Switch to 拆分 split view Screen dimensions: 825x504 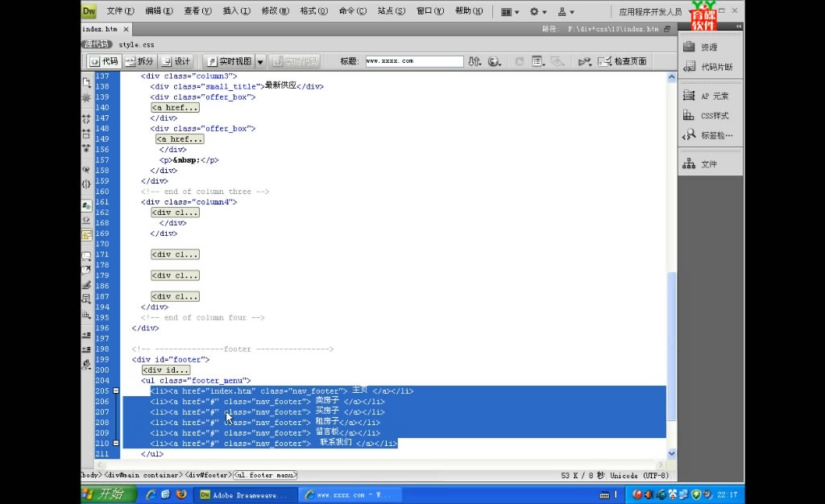(139, 61)
